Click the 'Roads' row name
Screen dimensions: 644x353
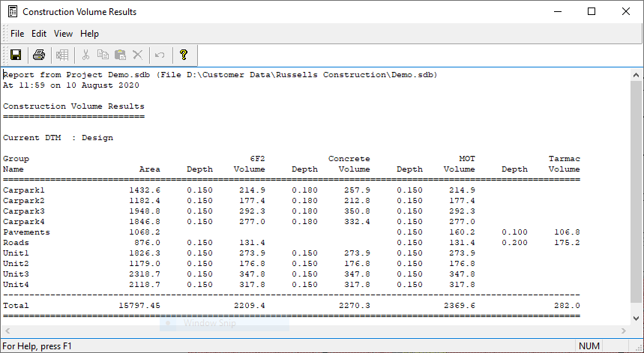16,243
